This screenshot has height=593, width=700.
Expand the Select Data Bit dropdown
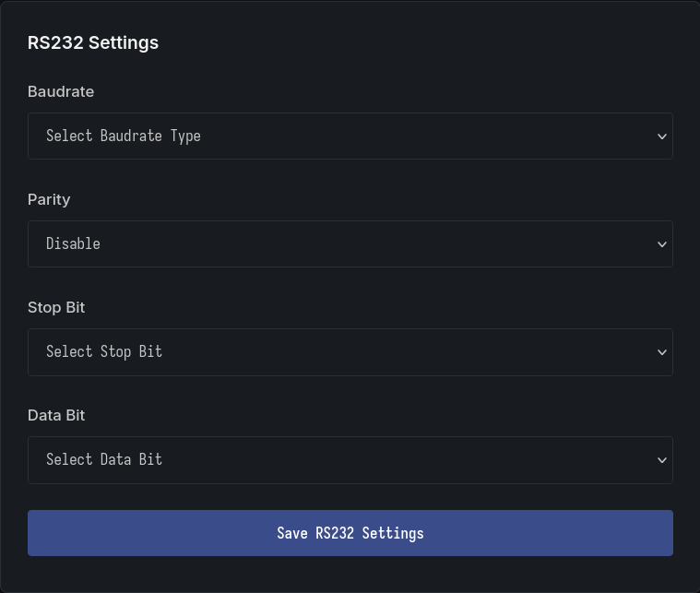pos(350,460)
